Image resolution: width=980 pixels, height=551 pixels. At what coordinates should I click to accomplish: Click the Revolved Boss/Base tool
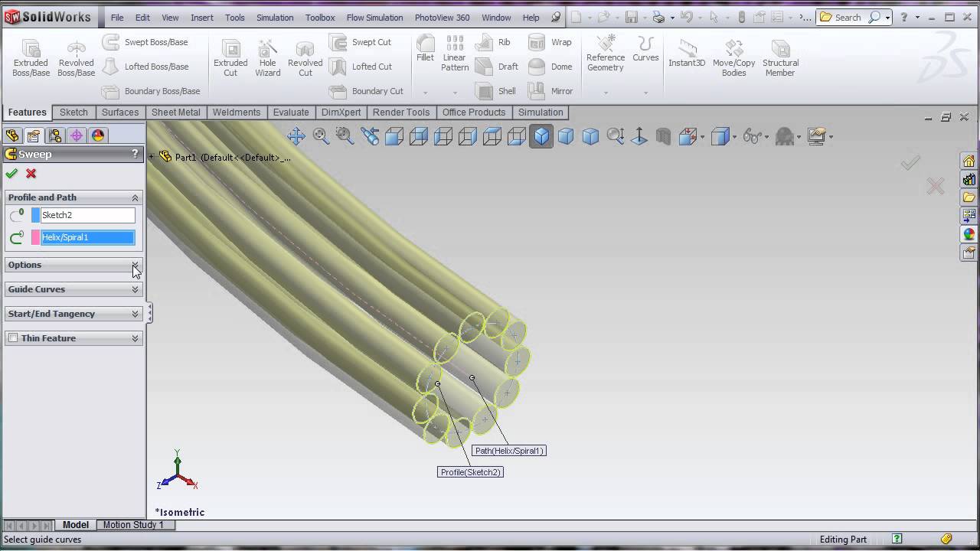[76, 57]
